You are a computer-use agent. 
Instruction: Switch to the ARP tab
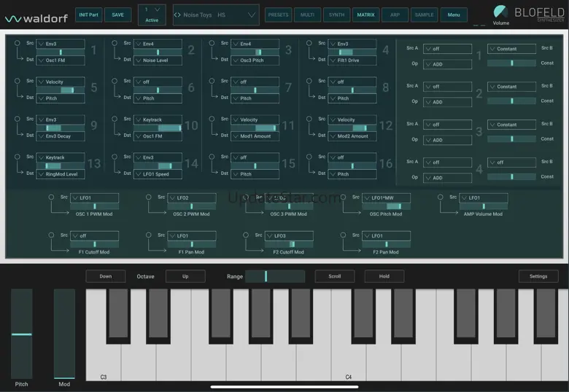pyautogui.click(x=395, y=15)
